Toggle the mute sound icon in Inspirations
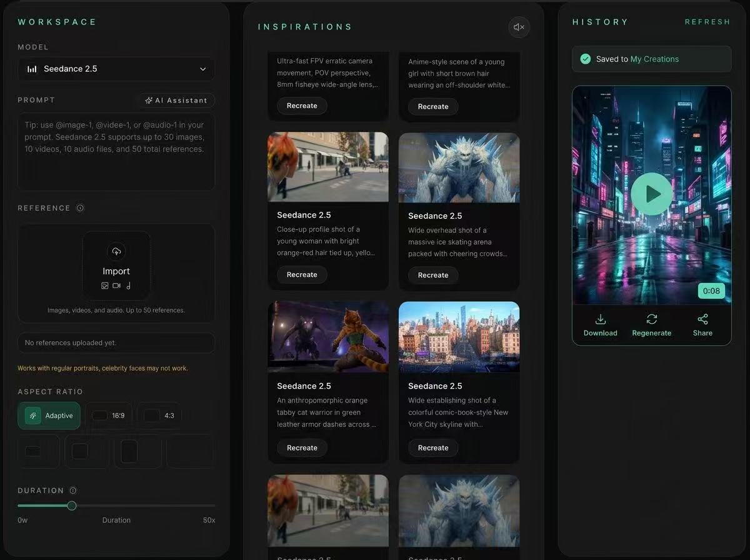The height and width of the screenshot is (560, 750). tap(519, 27)
